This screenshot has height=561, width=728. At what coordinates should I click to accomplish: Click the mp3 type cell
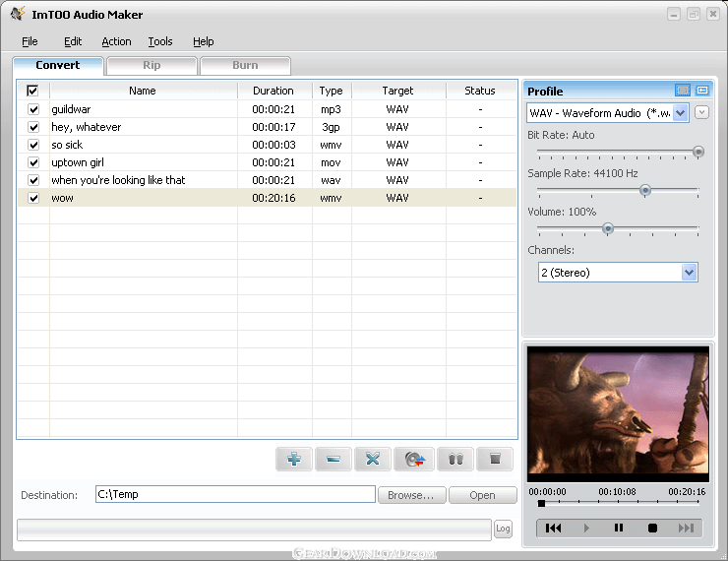(x=331, y=109)
